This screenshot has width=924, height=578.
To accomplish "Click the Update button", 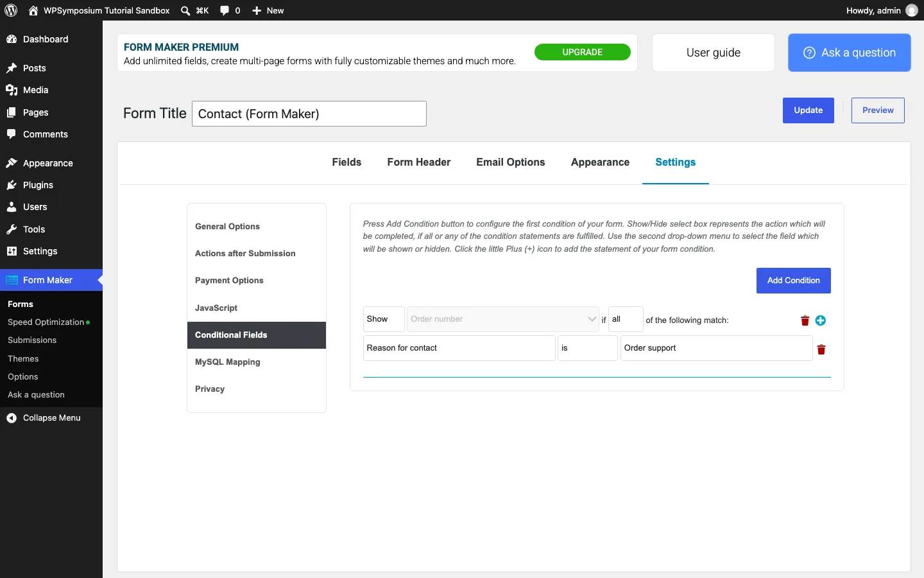I will click(809, 110).
